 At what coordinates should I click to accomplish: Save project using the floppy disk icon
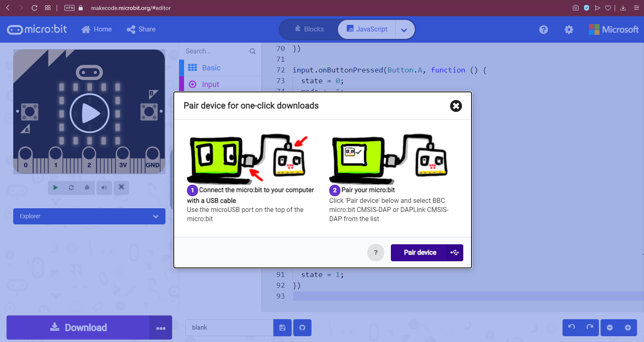[x=282, y=328]
